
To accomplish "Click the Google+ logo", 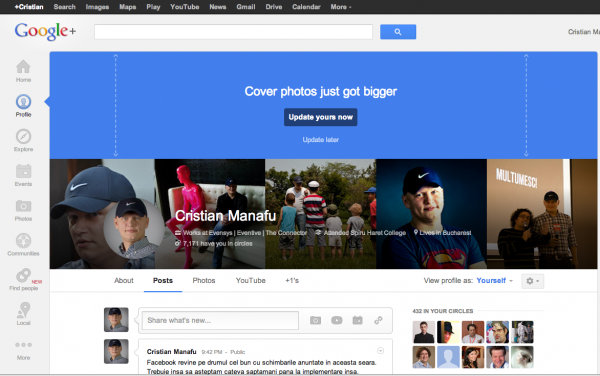I will (45, 31).
